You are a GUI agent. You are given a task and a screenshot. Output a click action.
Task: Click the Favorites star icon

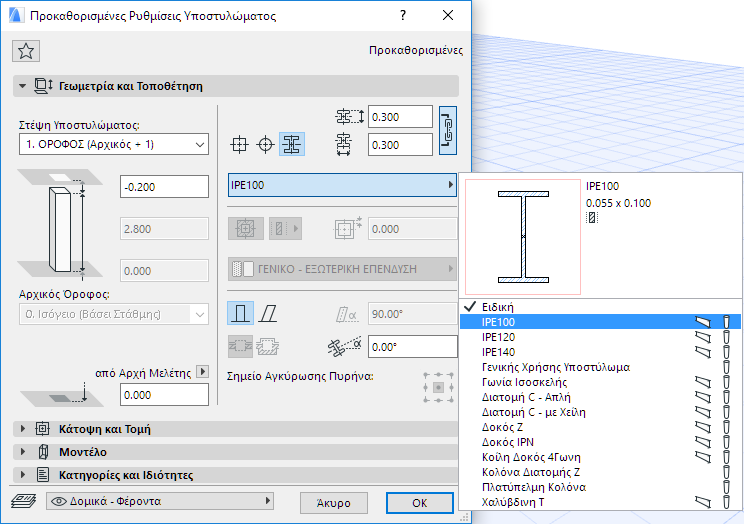26,51
